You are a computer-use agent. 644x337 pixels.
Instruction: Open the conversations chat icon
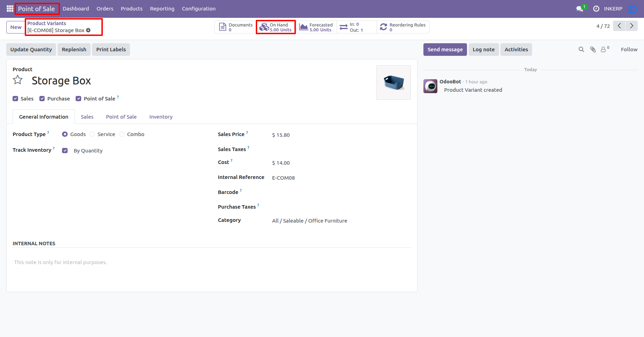coord(580,9)
